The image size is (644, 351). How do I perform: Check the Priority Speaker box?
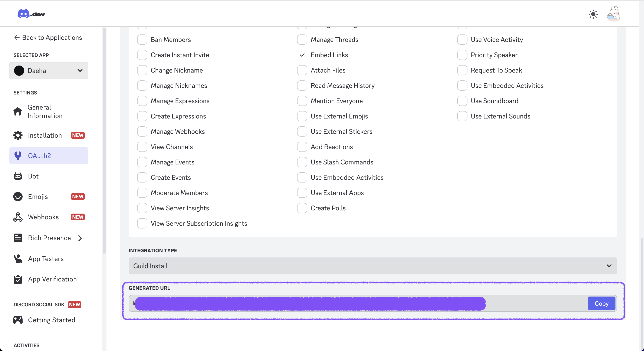(x=462, y=55)
